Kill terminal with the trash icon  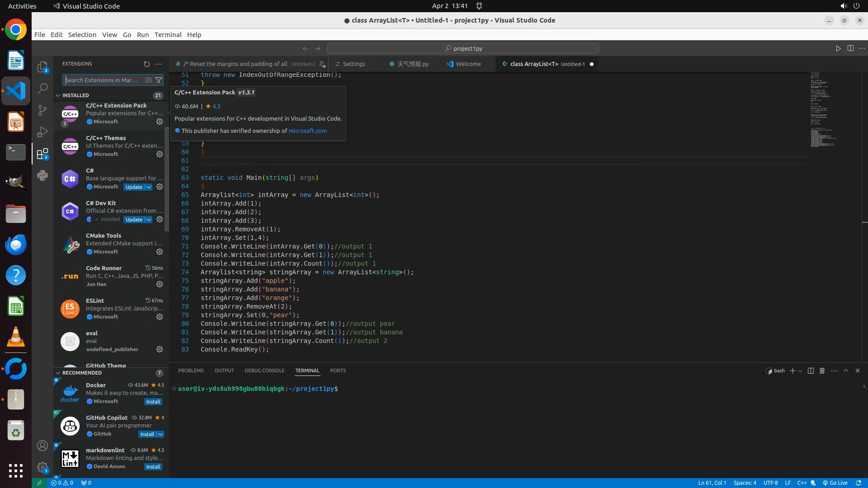coord(822,371)
